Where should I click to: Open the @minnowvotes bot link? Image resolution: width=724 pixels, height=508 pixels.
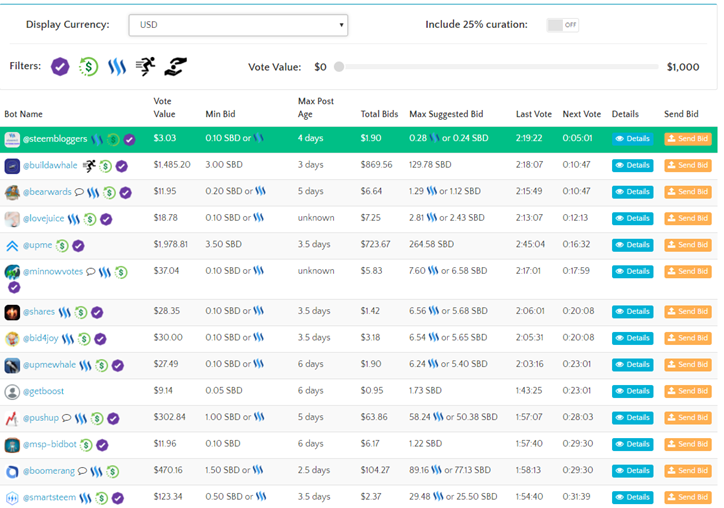pos(53,272)
